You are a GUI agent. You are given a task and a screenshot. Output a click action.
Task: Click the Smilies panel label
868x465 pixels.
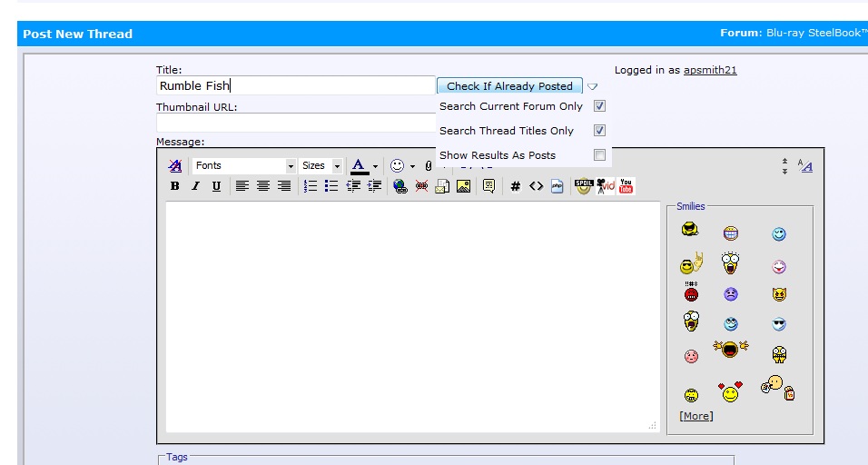[690, 206]
